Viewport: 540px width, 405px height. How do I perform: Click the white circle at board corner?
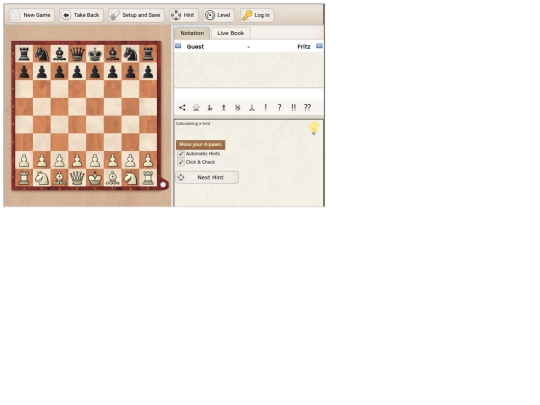(163, 185)
